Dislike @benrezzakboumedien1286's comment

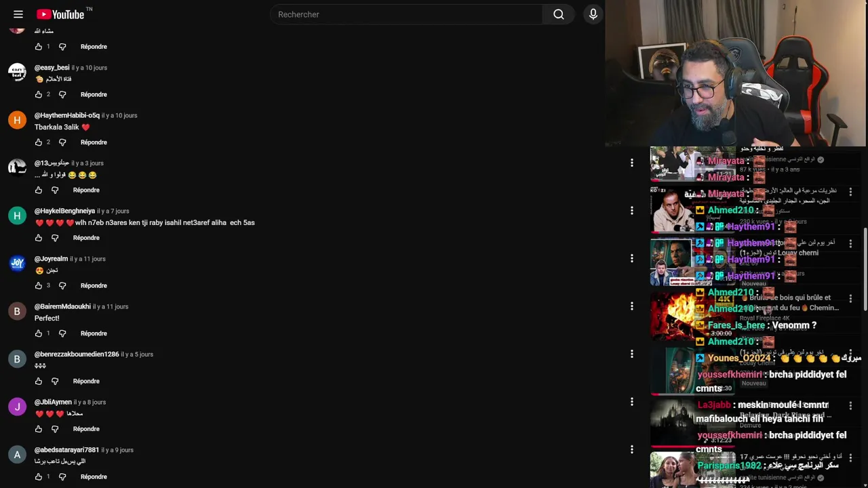click(x=55, y=381)
